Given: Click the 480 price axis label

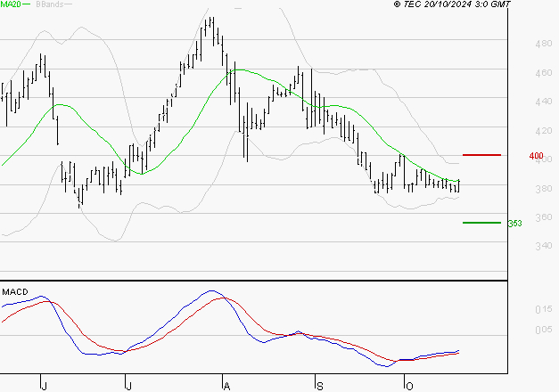Looking at the screenshot, I should [543, 44].
